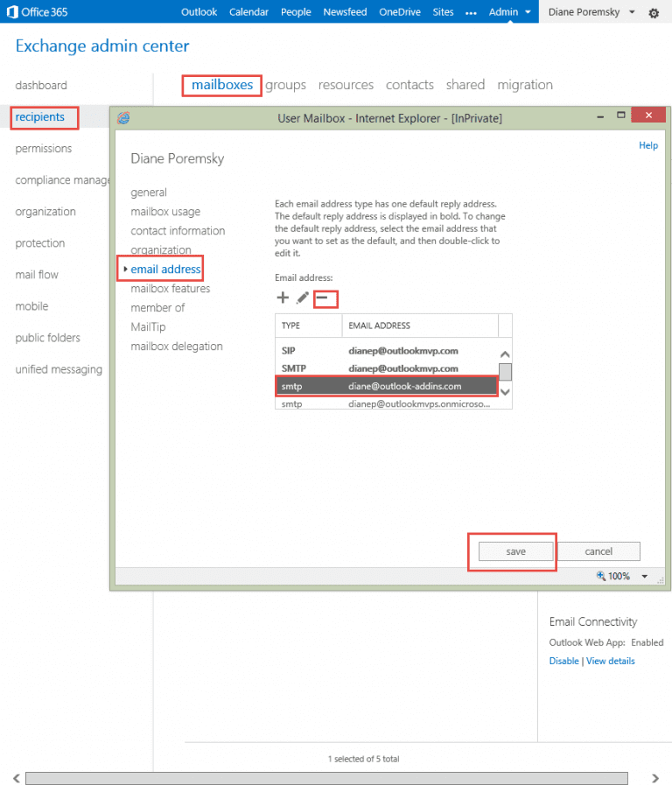Click the remove email address minus icon
This screenshot has height=785, width=672.
click(322, 298)
